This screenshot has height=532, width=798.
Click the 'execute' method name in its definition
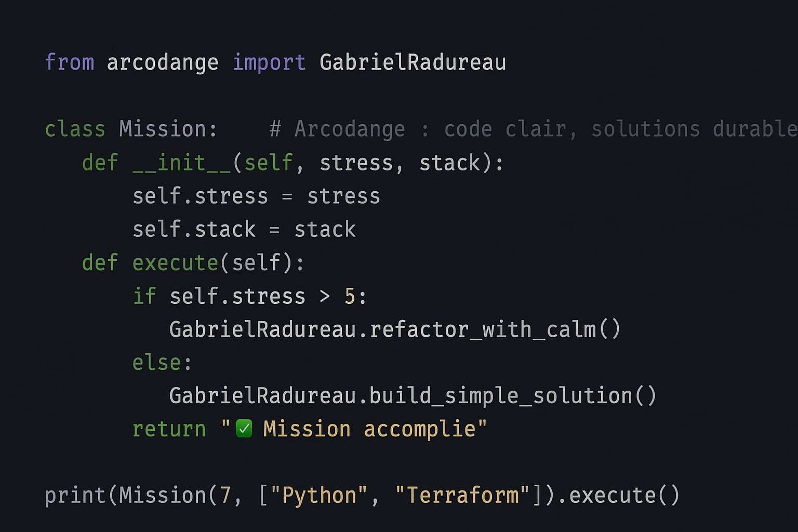pyautogui.click(x=175, y=263)
